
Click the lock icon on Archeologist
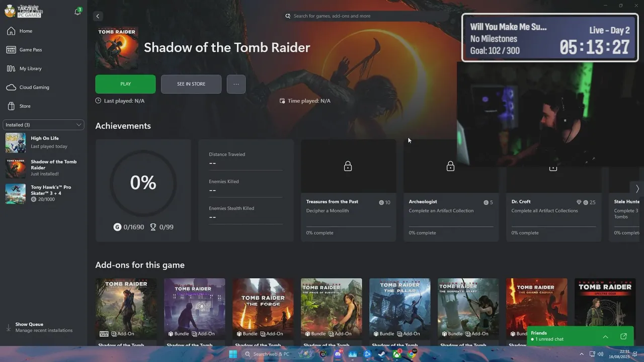pyautogui.click(x=450, y=166)
